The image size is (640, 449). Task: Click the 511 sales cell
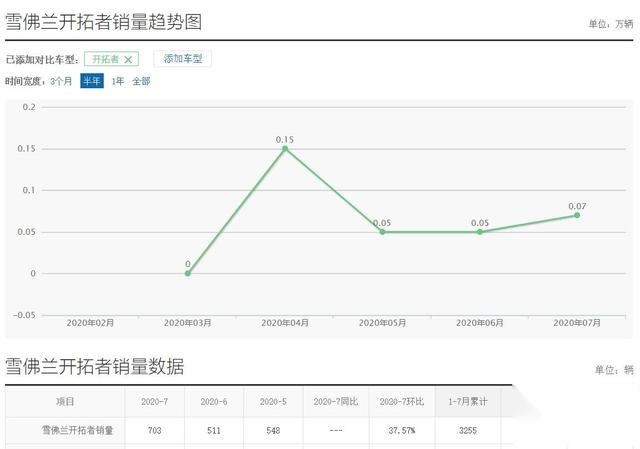click(x=214, y=431)
